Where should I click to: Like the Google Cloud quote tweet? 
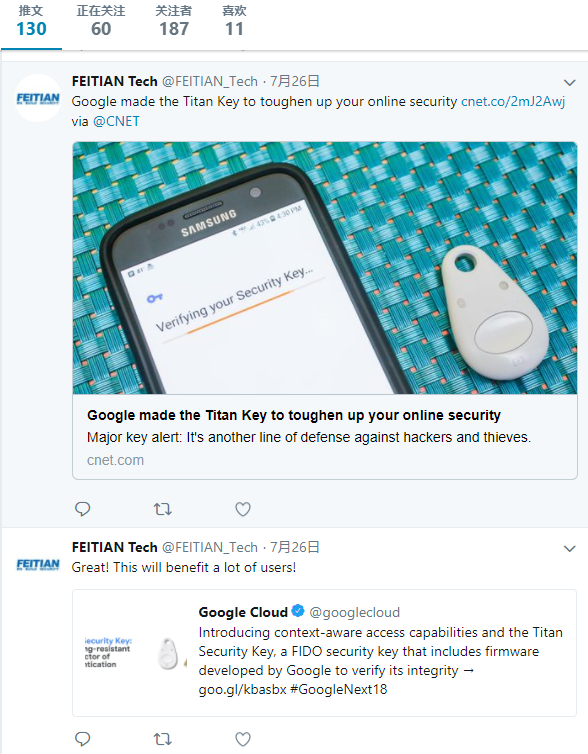pyautogui.click(x=243, y=739)
